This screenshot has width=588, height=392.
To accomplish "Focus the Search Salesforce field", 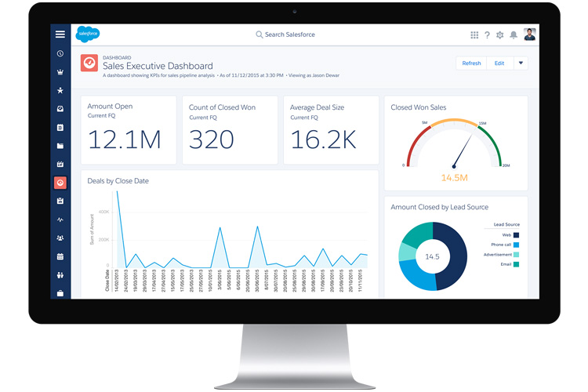I will (285, 34).
